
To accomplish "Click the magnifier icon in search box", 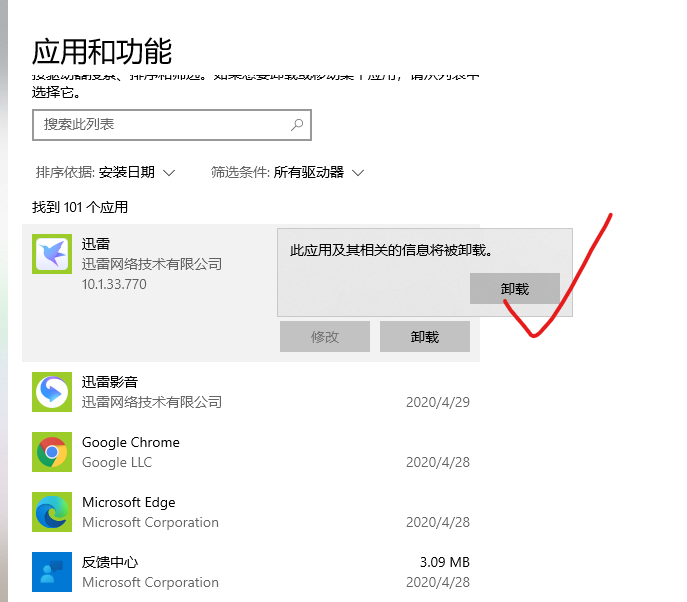I will coord(297,125).
